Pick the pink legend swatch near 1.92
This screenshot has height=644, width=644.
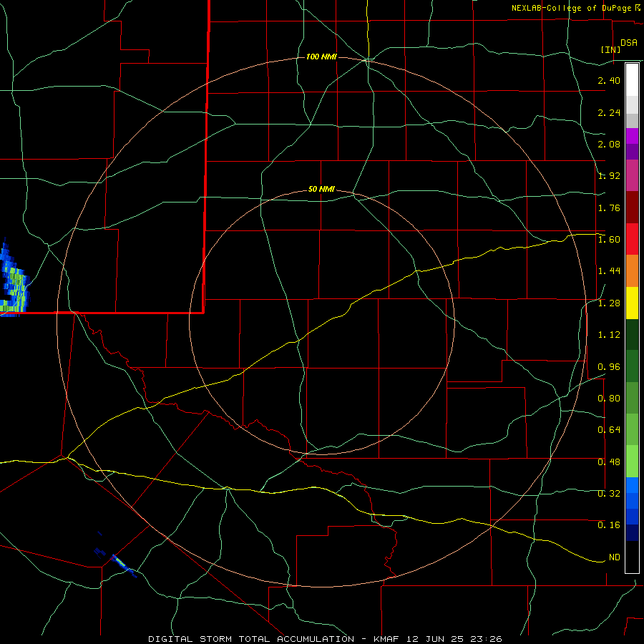pos(632,175)
